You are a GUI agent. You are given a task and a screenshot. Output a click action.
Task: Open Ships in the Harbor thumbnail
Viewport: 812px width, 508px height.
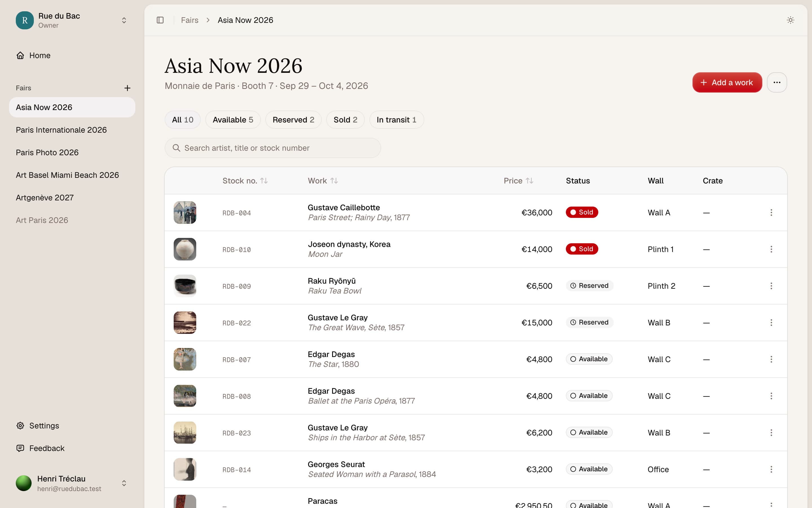(185, 433)
